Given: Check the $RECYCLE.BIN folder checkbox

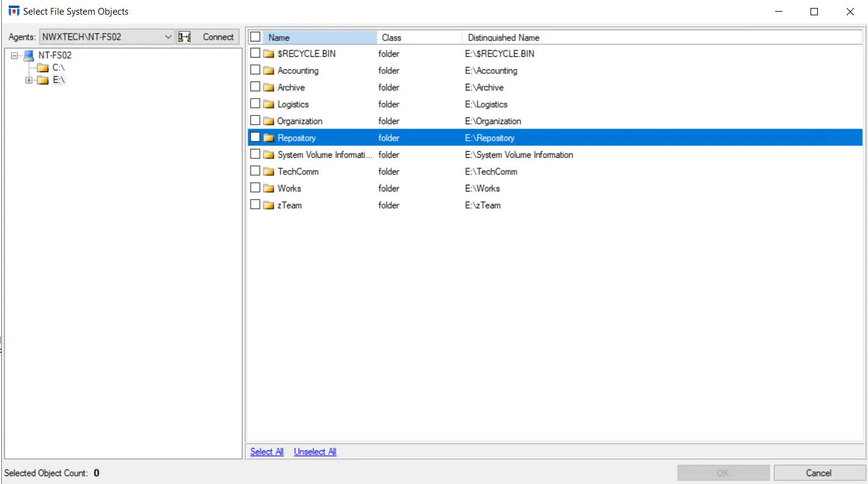Looking at the screenshot, I should pyautogui.click(x=256, y=53).
